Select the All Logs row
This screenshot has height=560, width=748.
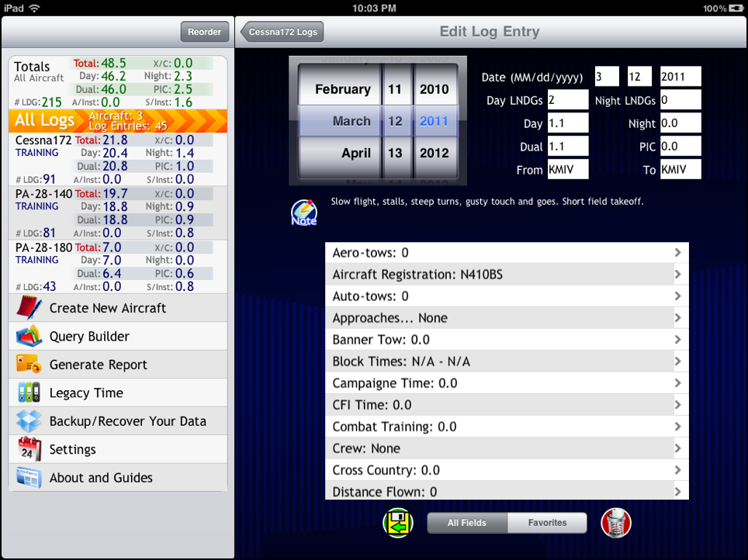coord(118,120)
